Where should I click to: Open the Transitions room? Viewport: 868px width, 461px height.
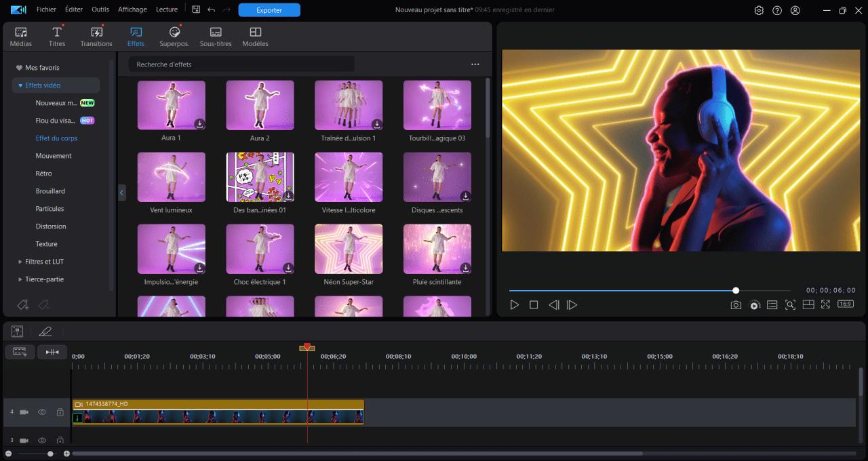pos(96,37)
